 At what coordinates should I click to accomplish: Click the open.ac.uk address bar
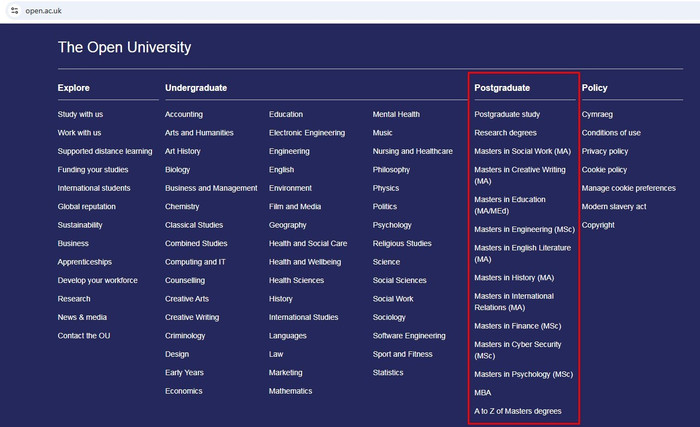pyautogui.click(x=43, y=11)
